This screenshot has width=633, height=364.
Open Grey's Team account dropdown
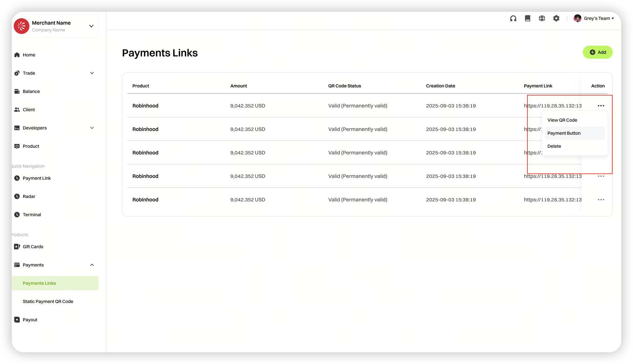[x=598, y=19]
